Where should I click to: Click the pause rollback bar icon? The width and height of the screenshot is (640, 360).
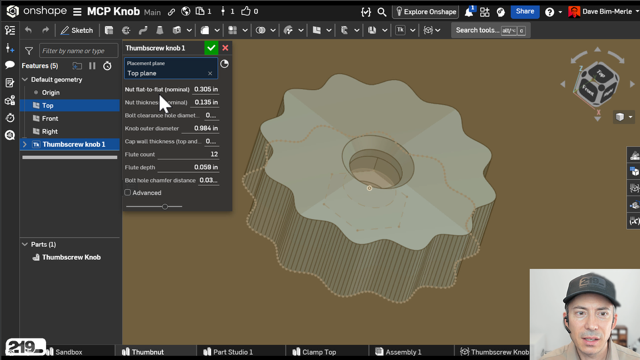point(92,66)
